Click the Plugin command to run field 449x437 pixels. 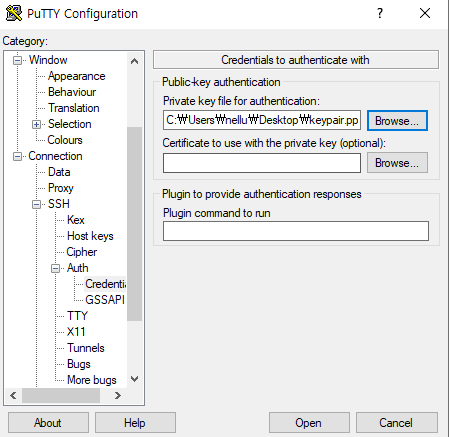click(296, 231)
